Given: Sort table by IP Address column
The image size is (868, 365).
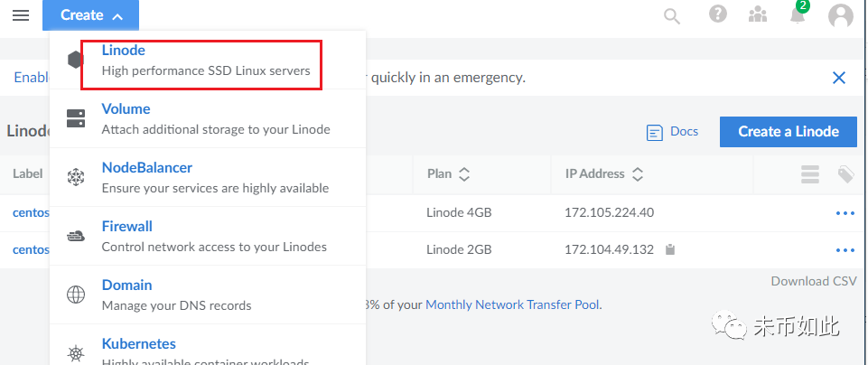Looking at the screenshot, I should (x=604, y=174).
